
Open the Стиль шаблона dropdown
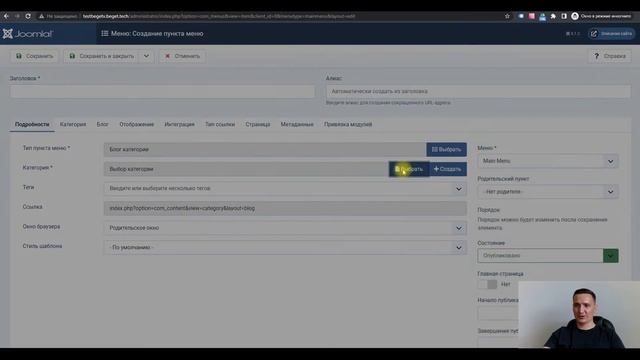pyautogui.click(x=285, y=247)
